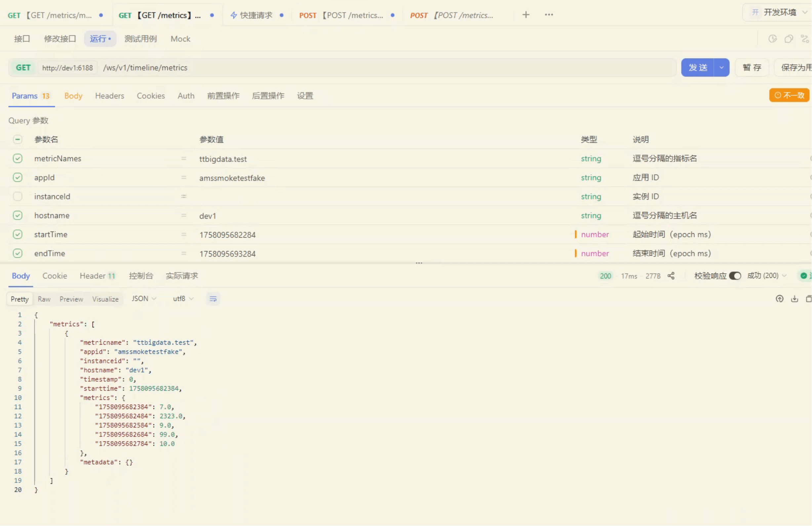Click the startTime value 1758095682284
Viewport: 812px width, 526px height.
click(227, 235)
